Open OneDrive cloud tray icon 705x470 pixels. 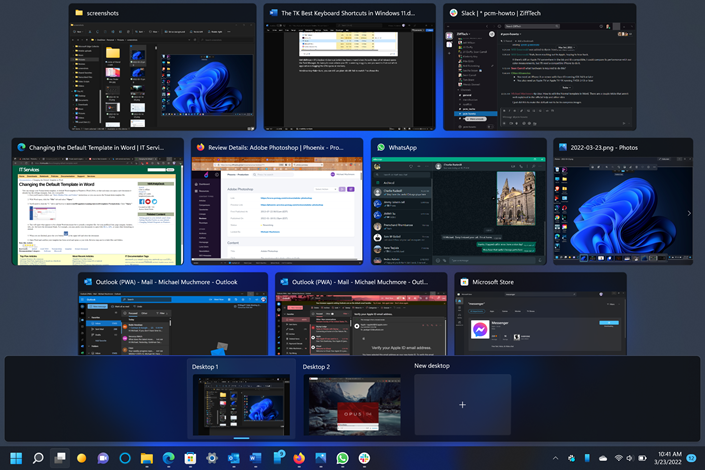tap(603, 458)
